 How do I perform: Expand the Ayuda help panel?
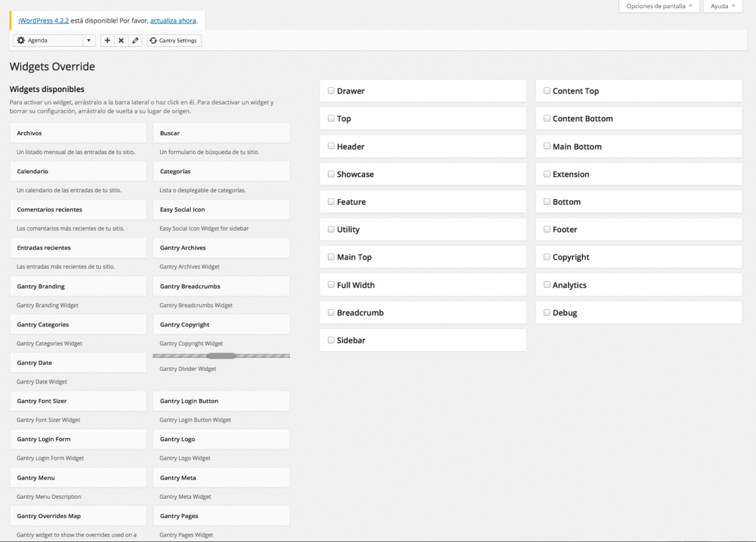click(723, 6)
